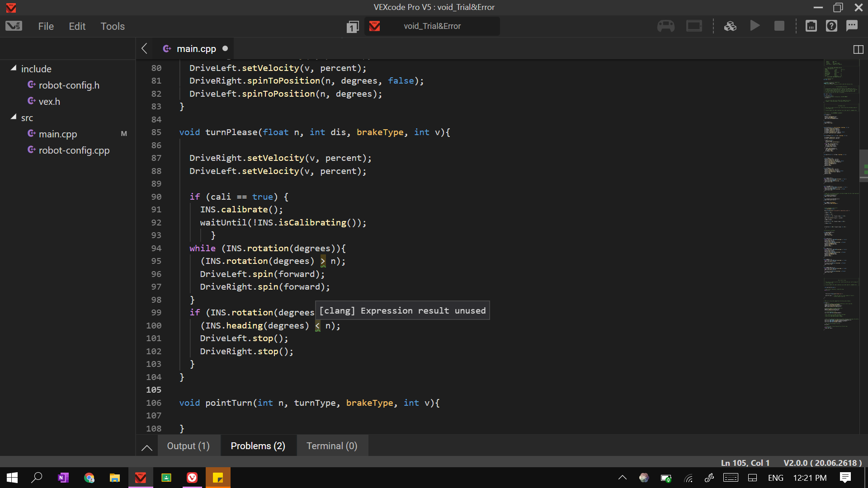
Task: Open the green presentation app on taskbar
Action: [166, 478]
